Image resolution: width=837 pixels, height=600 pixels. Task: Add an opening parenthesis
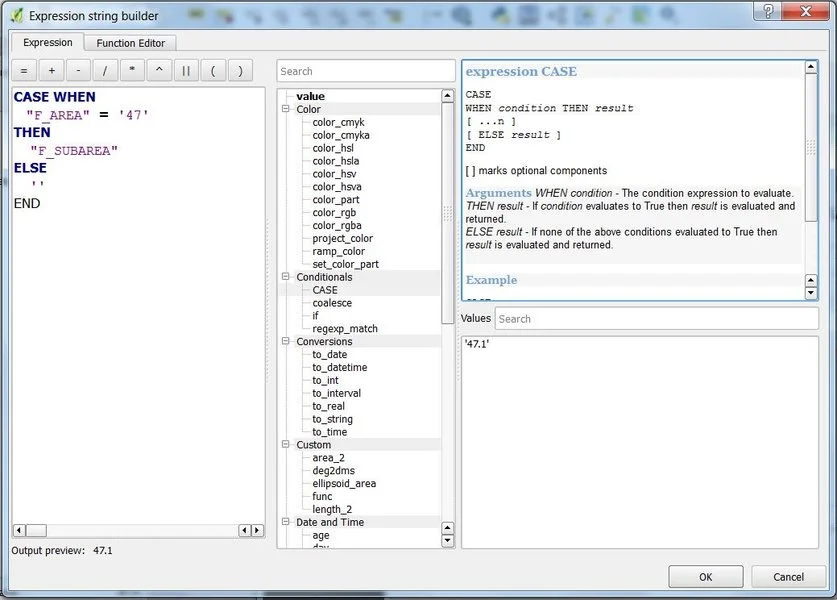click(x=213, y=71)
